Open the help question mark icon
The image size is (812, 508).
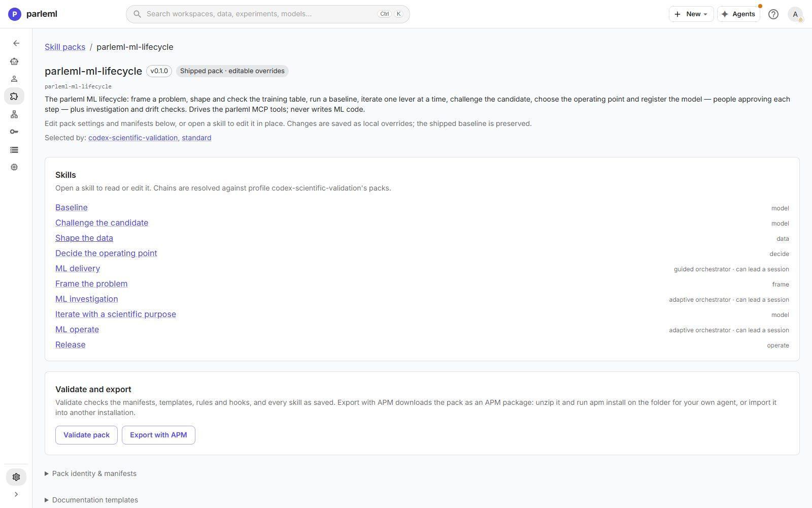pyautogui.click(x=773, y=14)
